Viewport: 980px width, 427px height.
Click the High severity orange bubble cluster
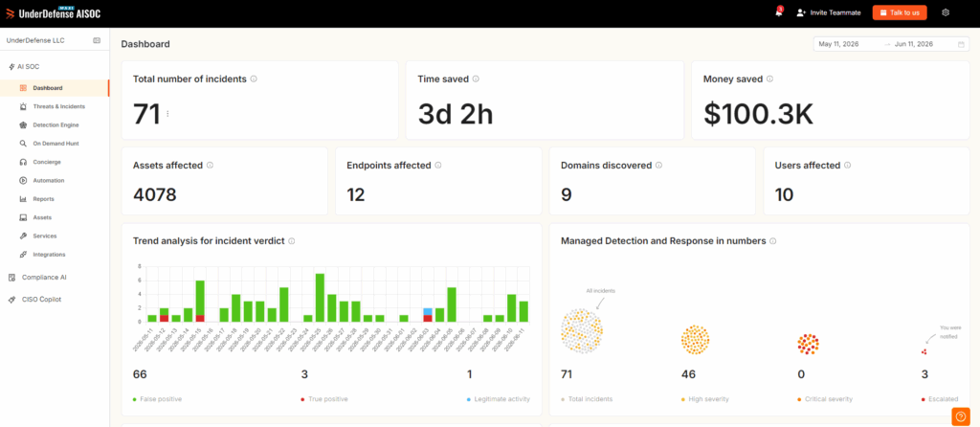[x=696, y=340]
